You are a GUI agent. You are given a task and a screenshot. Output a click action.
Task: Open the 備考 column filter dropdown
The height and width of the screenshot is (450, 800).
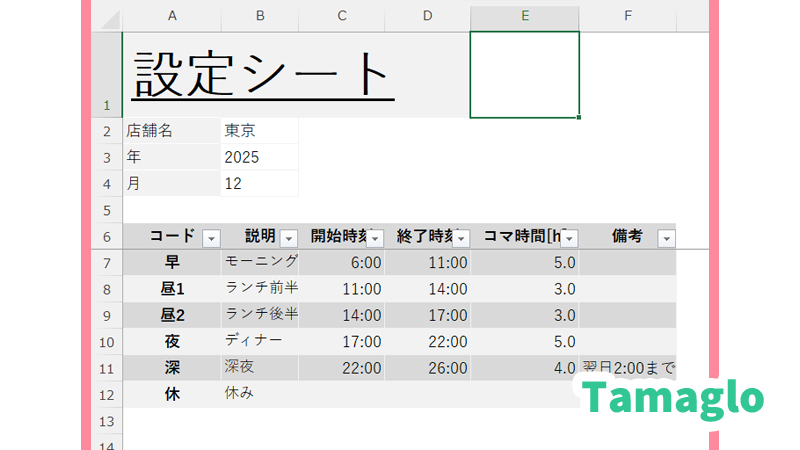666,238
